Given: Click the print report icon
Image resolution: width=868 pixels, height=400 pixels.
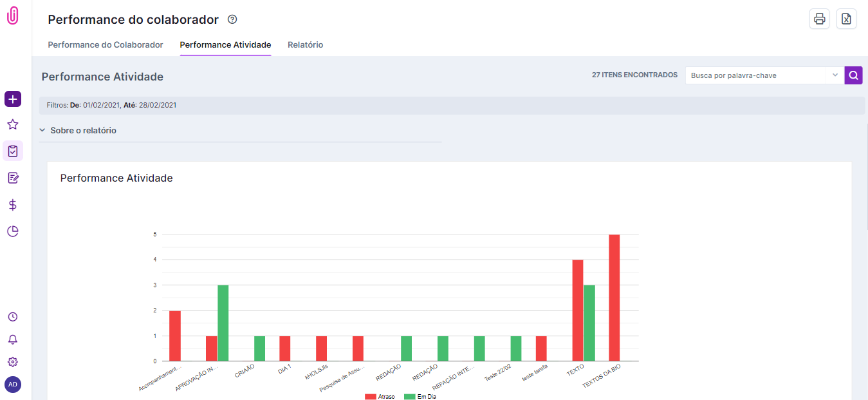Looking at the screenshot, I should (819, 19).
